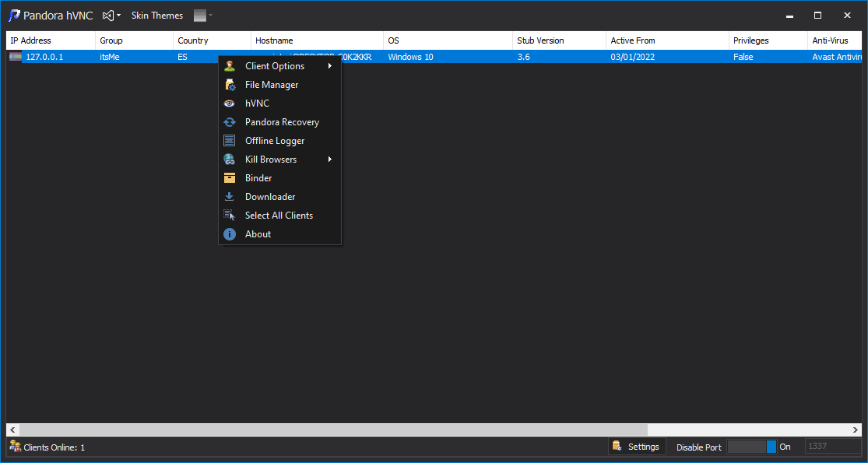Click the itsMe group cell
The width and height of the screenshot is (868, 463).
110,57
